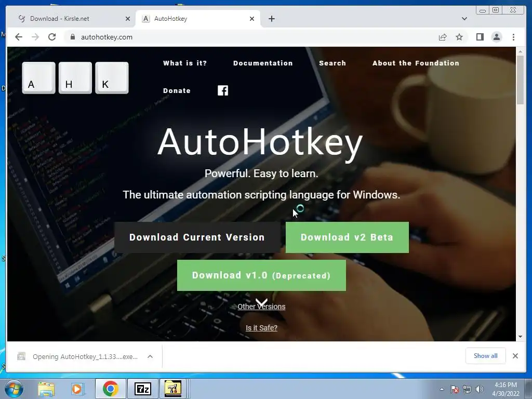Click the browser forward arrow
532x399 pixels.
(35, 37)
